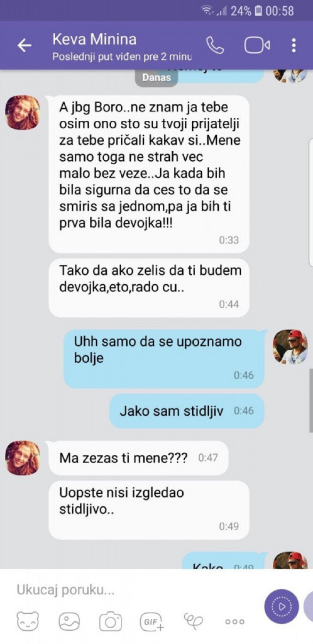Open the sticker bear icon
The height and width of the screenshot is (644, 313).
tap(28, 621)
